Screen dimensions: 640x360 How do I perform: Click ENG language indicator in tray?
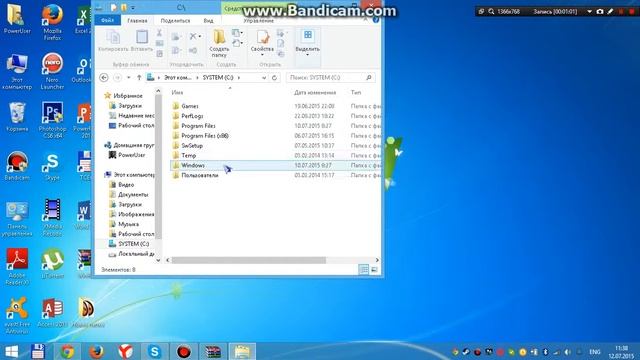[x=595, y=352]
